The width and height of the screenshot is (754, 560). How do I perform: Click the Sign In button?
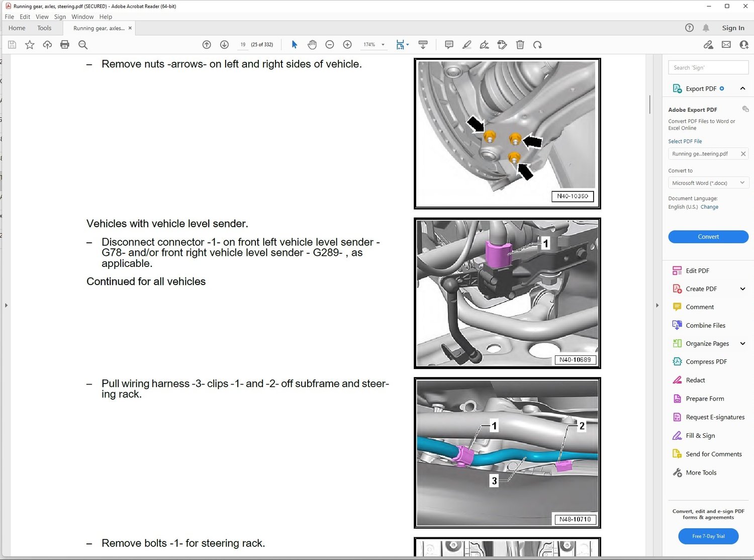(x=733, y=28)
